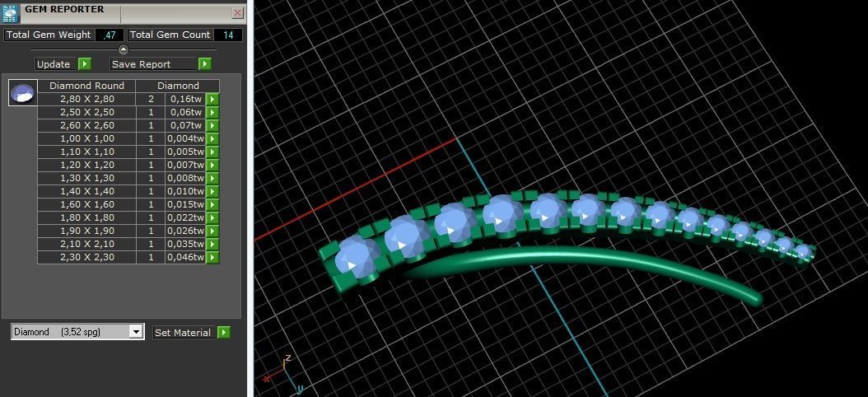The image size is (868, 397).
Task: Click the 0,07tw weight cell
Action: point(185,126)
